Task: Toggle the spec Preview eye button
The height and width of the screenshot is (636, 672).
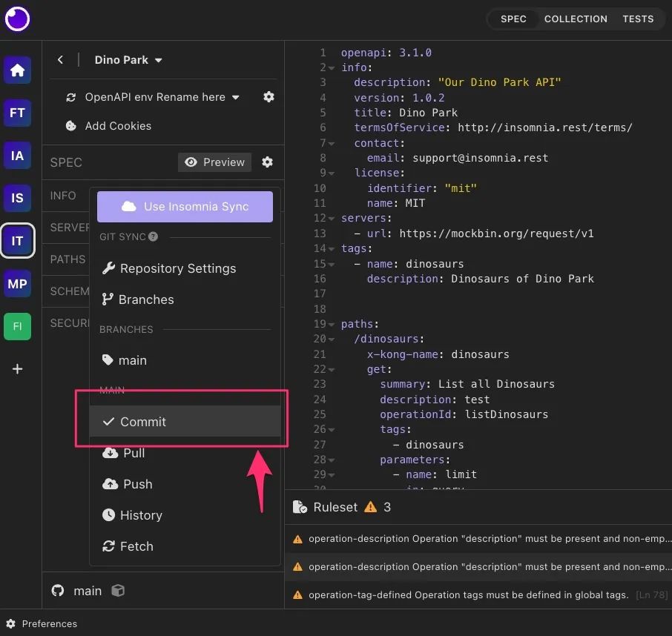Action: click(x=214, y=162)
